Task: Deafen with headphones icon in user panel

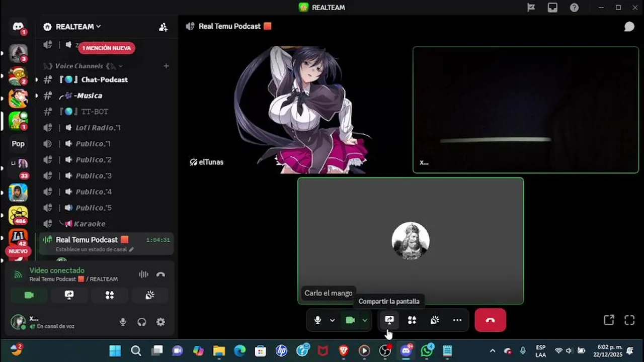Action: [142, 322]
